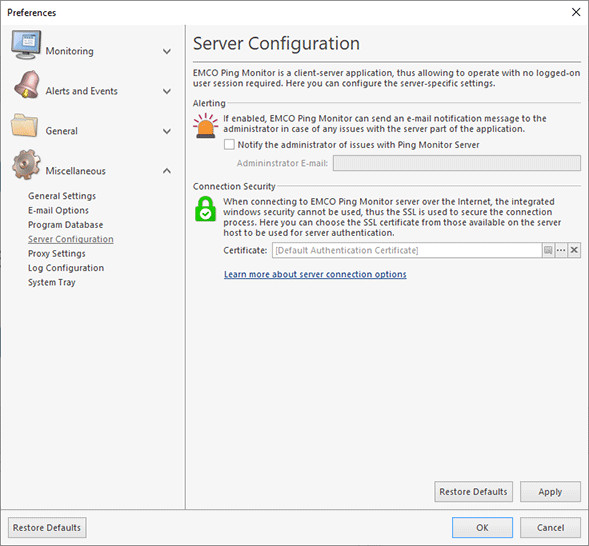Screen dimensions: 589x546
Task: Select the Miscellaneous category label
Action: pyautogui.click(x=76, y=171)
